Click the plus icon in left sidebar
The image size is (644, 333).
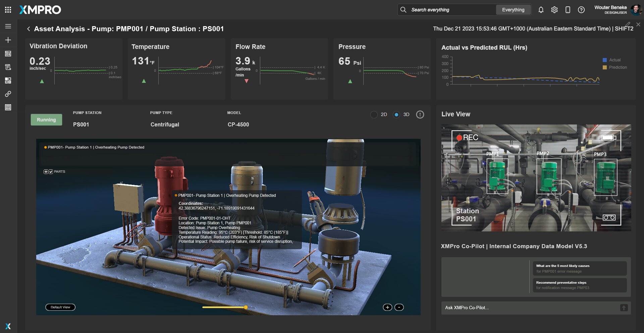(8, 40)
